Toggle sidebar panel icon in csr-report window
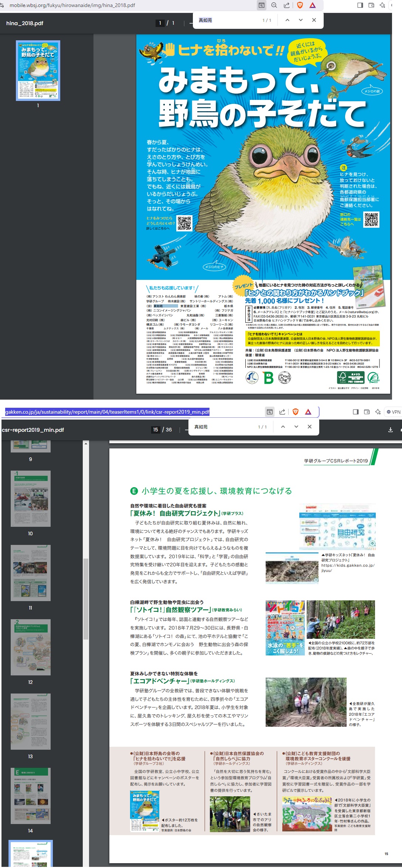The image size is (402, 868). click(356, 412)
